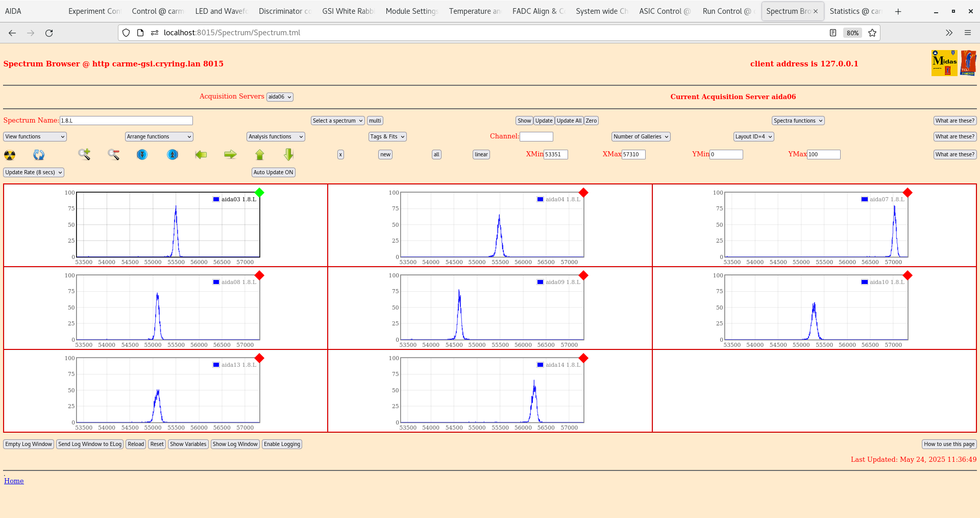Select the green diamond on aida03 plot
This screenshot has height=518, width=980.
click(259, 193)
